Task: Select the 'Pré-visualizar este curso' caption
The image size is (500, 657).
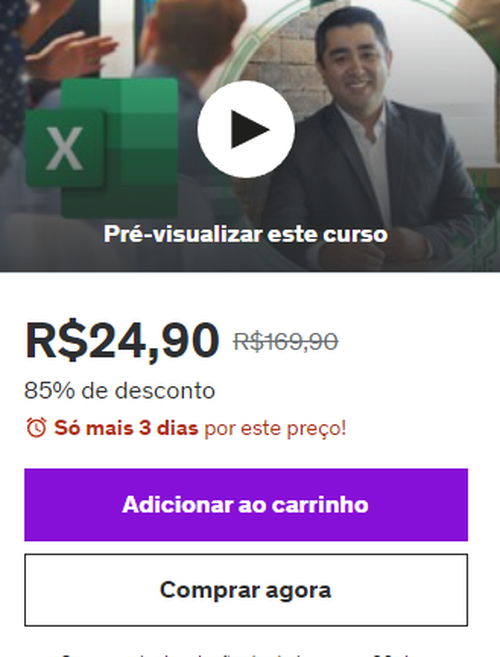Action: click(246, 234)
